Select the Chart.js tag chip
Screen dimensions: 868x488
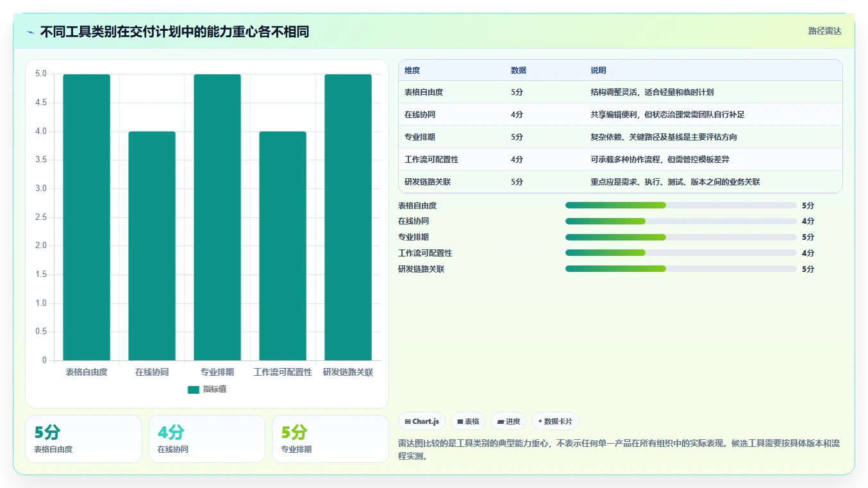click(422, 421)
